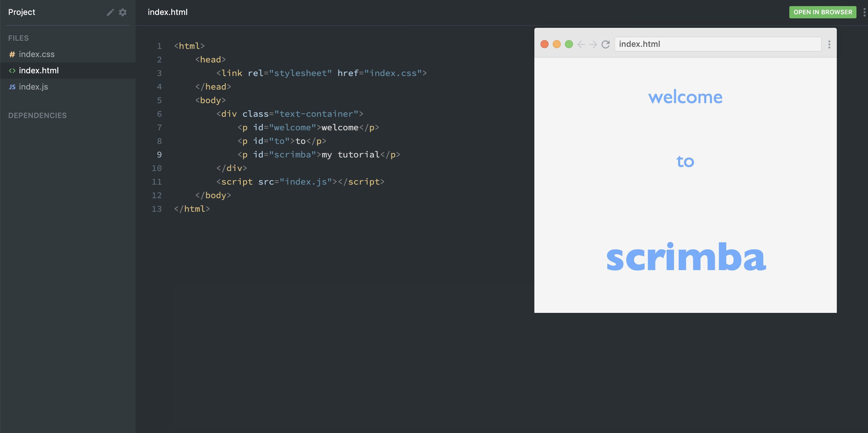Click the closing </div> tag on line 10
The image size is (868, 433).
232,168
